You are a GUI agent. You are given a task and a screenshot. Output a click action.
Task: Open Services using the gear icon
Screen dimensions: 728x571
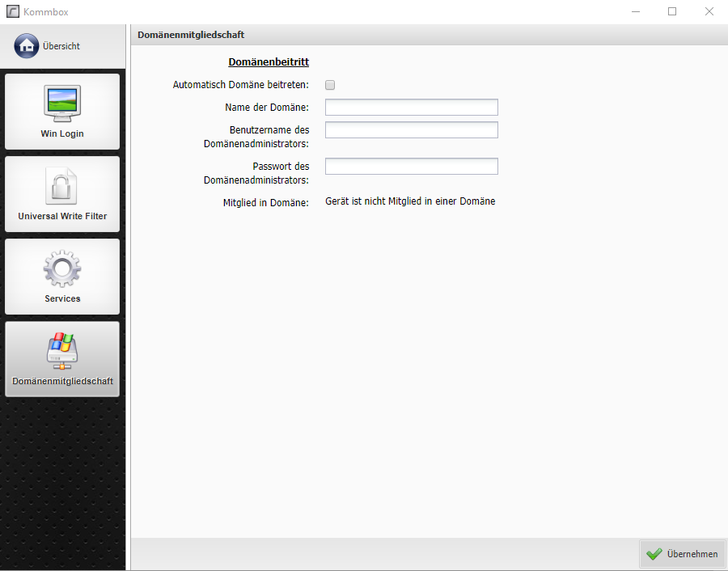[62, 269]
